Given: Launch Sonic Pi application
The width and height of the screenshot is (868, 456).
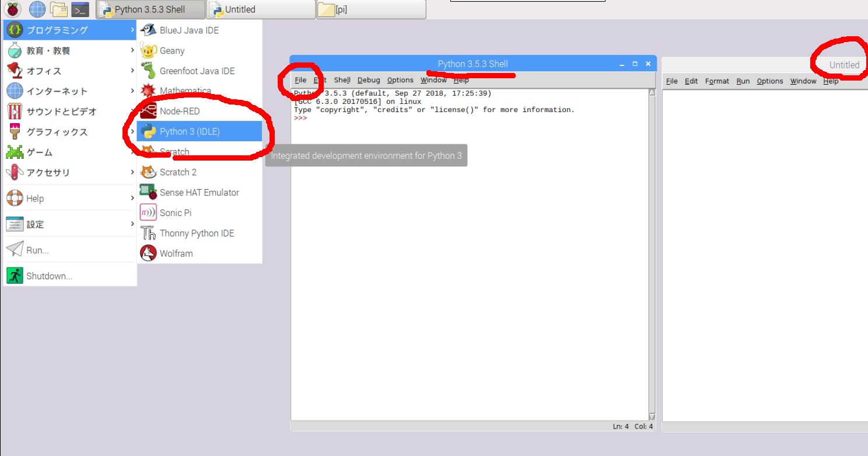Looking at the screenshot, I should [175, 213].
